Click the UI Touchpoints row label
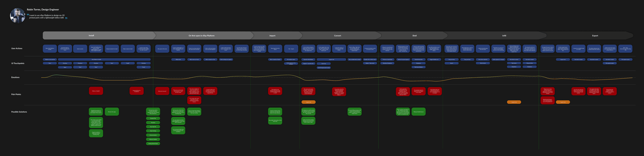 18,63
